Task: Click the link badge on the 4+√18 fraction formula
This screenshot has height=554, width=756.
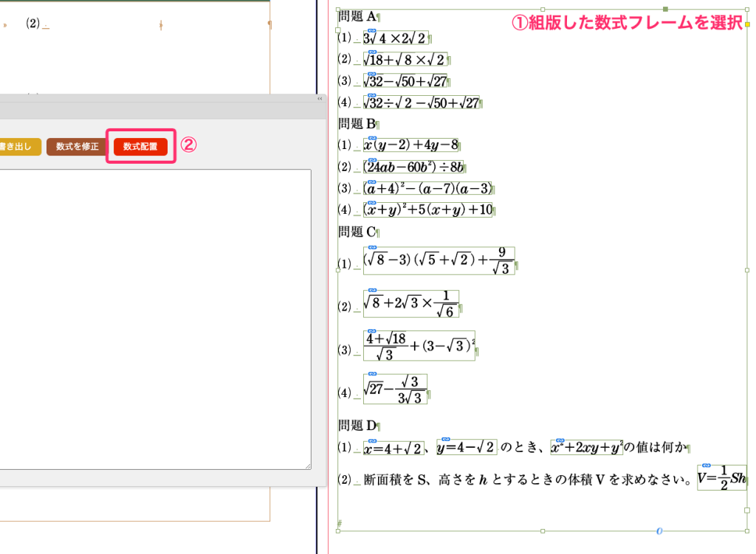Action: click(x=372, y=330)
